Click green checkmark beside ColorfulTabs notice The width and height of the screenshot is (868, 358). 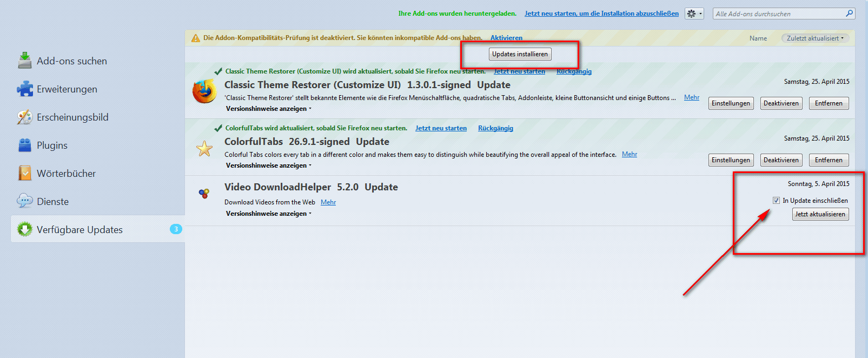pyautogui.click(x=218, y=128)
